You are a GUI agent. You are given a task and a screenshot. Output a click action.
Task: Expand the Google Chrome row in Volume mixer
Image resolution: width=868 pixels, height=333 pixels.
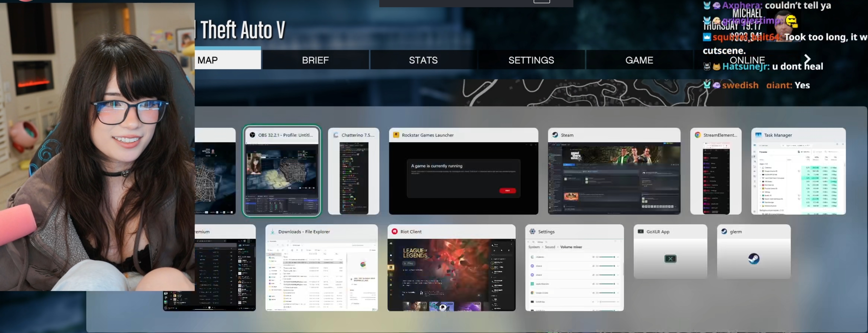(x=618, y=293)
